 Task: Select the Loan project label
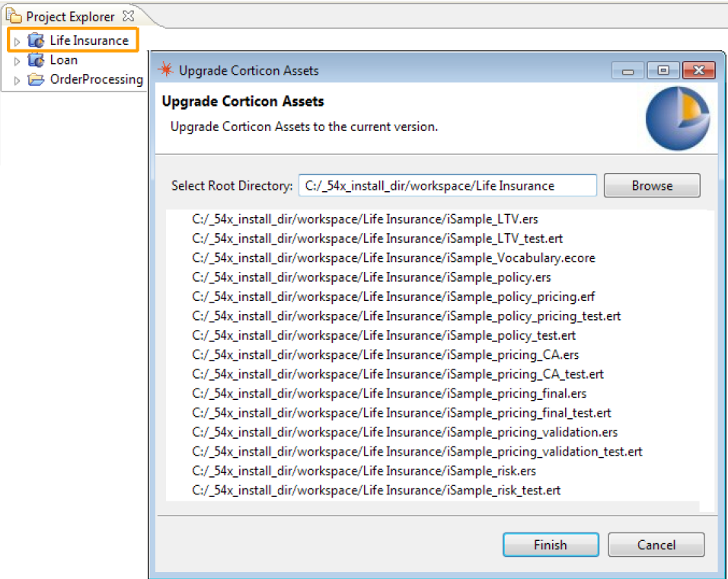(x=64, y=60)
